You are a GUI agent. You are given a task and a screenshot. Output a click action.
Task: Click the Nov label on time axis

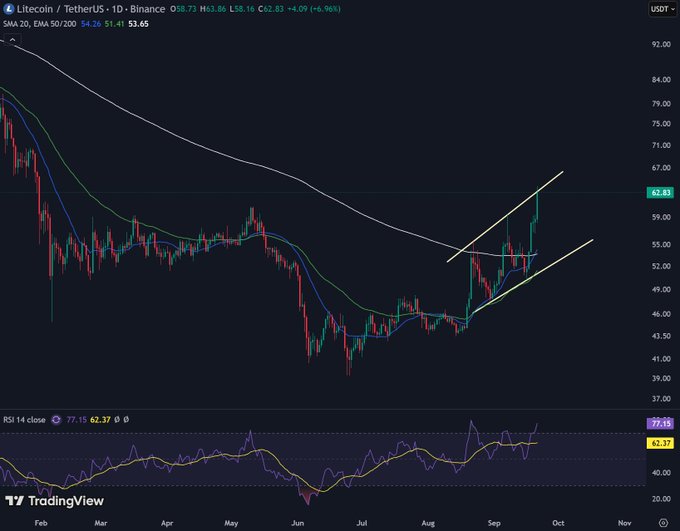point(624,523)
